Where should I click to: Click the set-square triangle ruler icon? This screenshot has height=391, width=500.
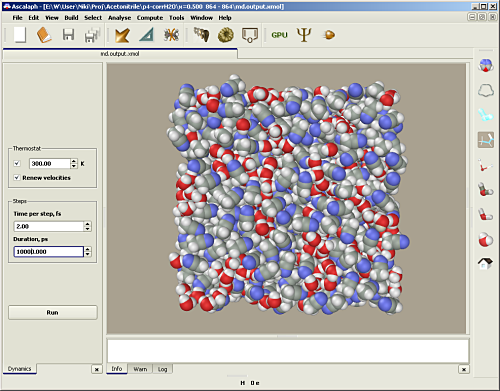coord(147,35)
